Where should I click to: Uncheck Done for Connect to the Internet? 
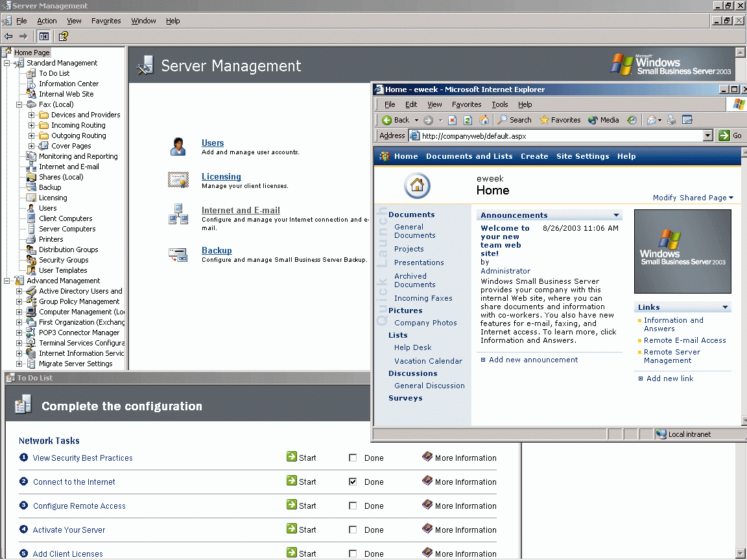(x=353, y=482)
